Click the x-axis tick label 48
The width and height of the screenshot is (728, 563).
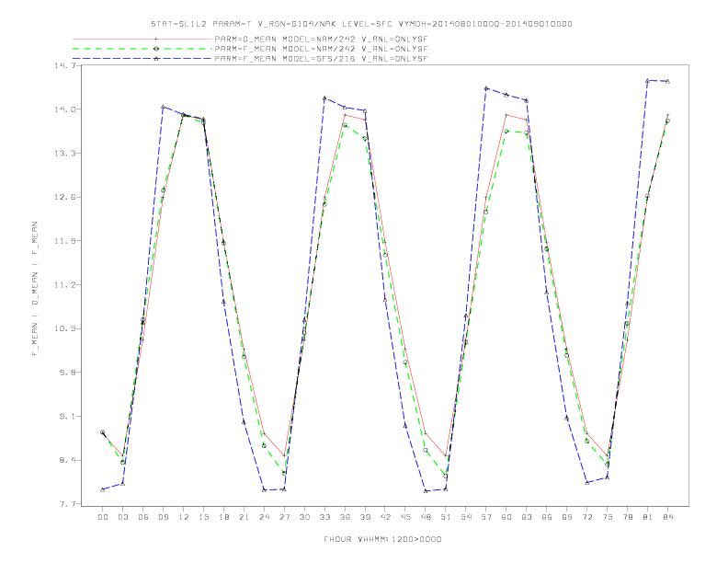tap(426, 517)
